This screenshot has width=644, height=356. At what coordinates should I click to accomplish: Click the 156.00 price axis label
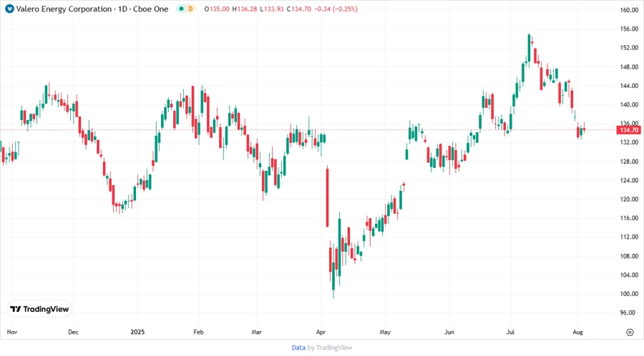click(629, 29)
